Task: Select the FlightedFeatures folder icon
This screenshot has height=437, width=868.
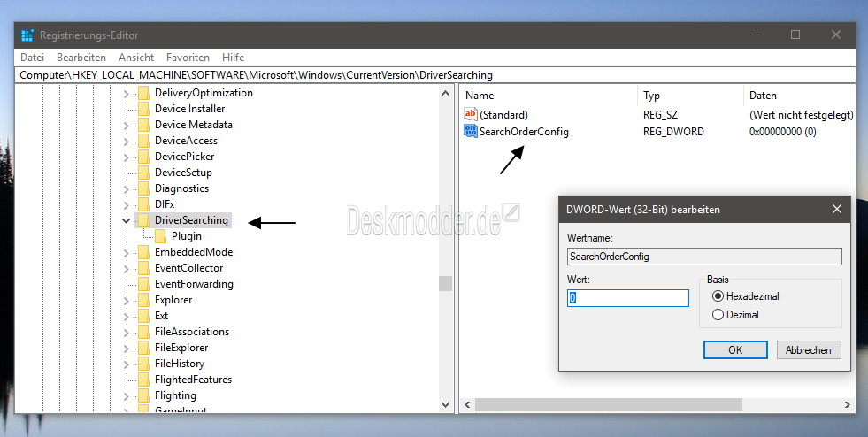Action: [x=143, y=379]
